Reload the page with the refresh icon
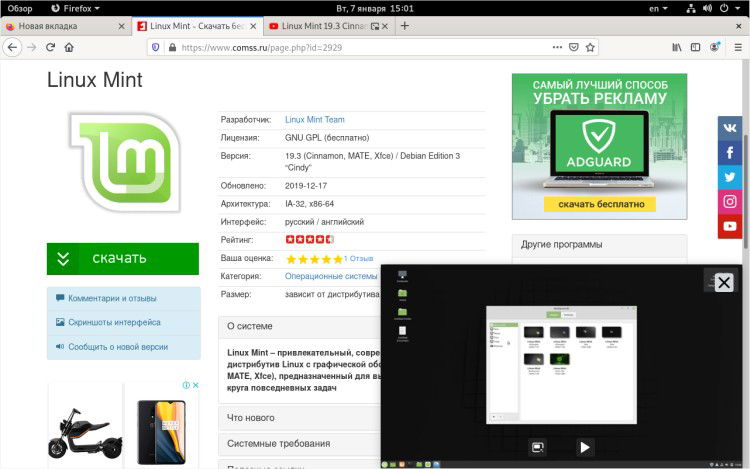750x469 pixels. [50, 47]
